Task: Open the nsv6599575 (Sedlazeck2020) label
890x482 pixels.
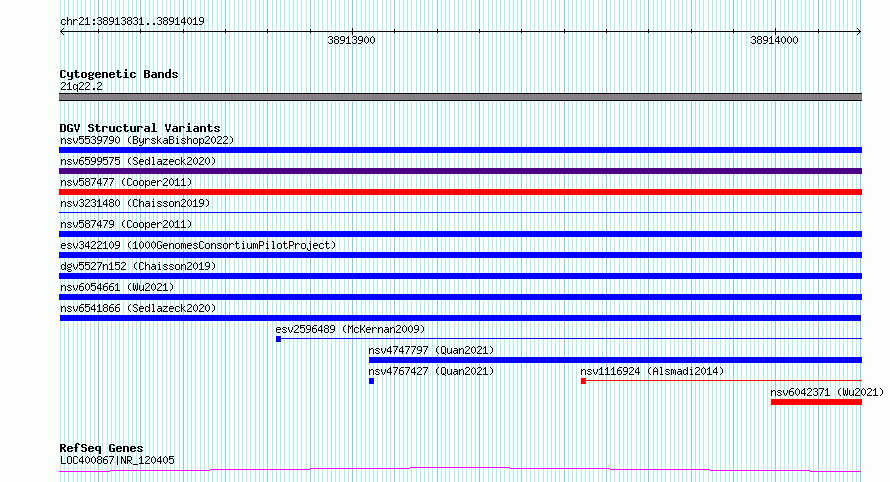Action: 138,161
